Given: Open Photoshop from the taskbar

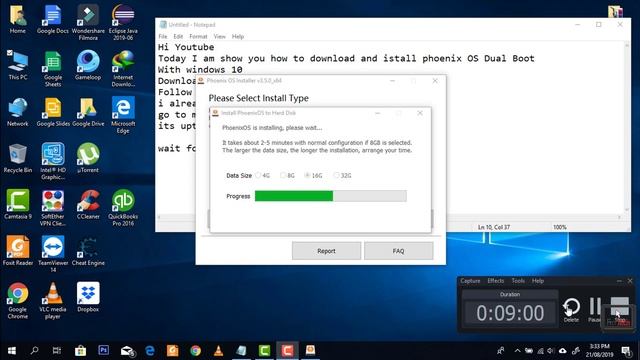Looking at the screenshot, I should pos(104,351).
